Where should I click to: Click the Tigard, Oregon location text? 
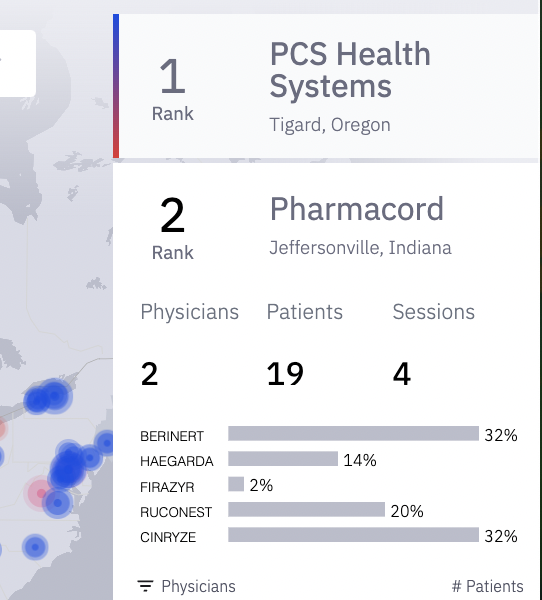click(330, 125)
